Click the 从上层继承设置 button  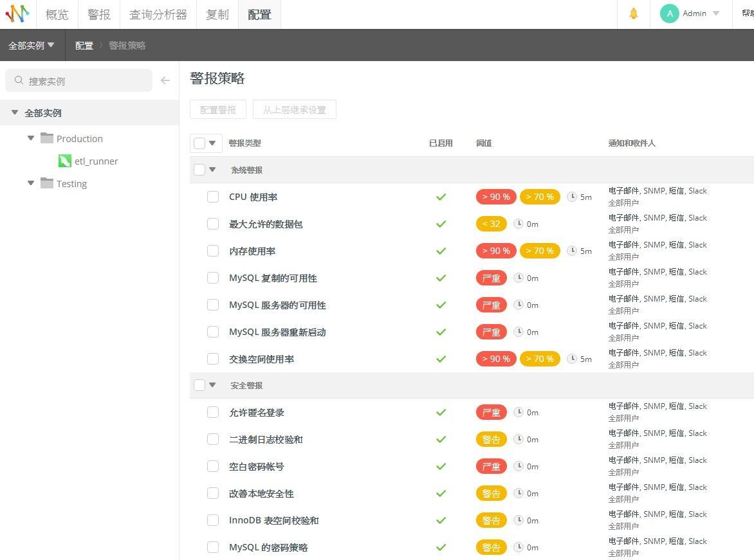(294, 109)
